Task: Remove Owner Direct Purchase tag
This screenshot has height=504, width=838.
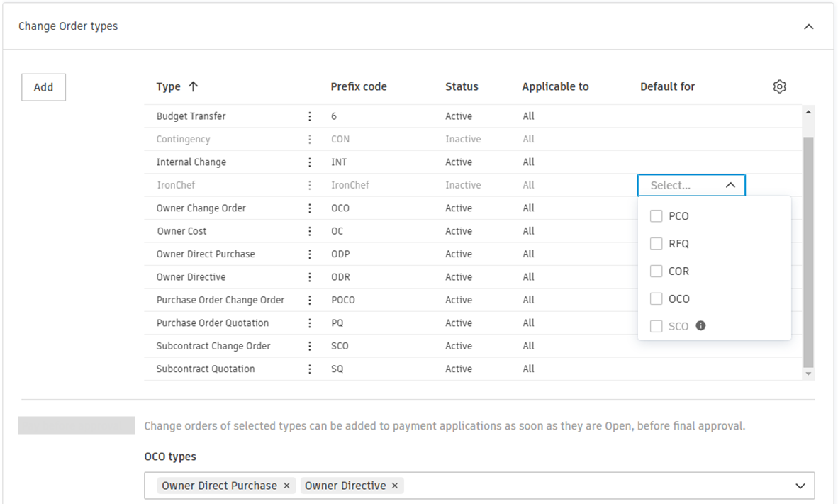Action: pos(286,486)
